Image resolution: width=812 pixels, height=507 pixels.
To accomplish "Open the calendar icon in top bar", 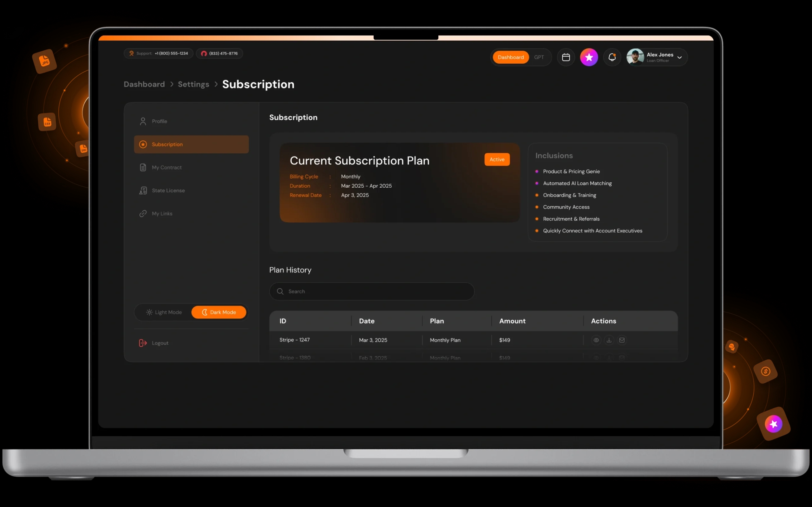I will [x=566, y=57].
